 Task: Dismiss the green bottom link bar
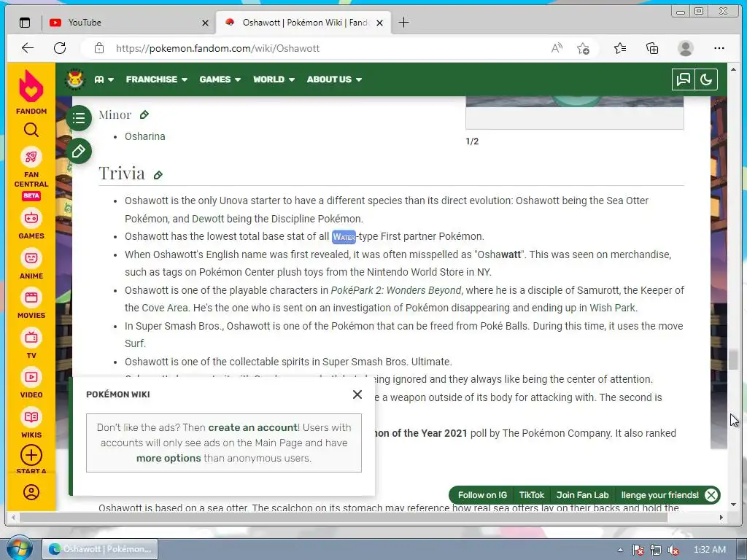[711, 495]
